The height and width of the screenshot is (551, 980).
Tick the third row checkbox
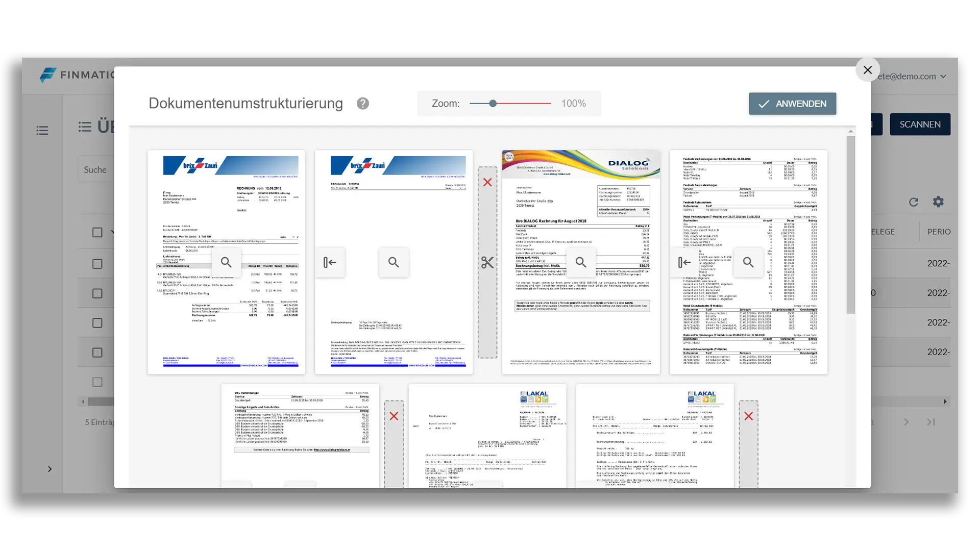coord(97,323)
